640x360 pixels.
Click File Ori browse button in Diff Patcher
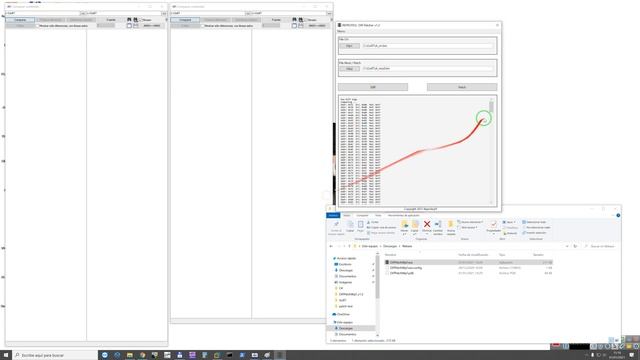[x=349, y=46]
